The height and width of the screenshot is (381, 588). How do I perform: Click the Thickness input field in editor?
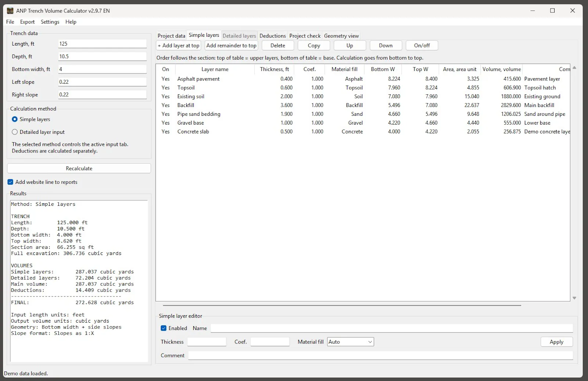pos(207,342)
